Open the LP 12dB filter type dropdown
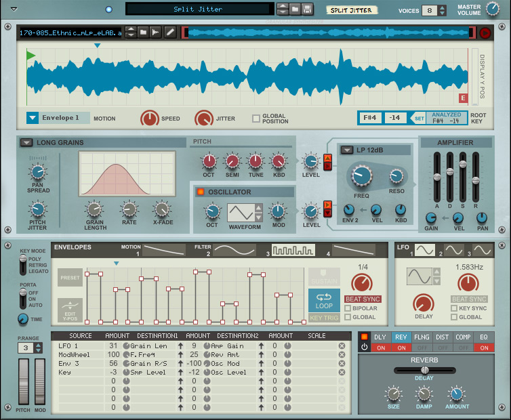Screen dimensions: 511x420 point(346,150)
